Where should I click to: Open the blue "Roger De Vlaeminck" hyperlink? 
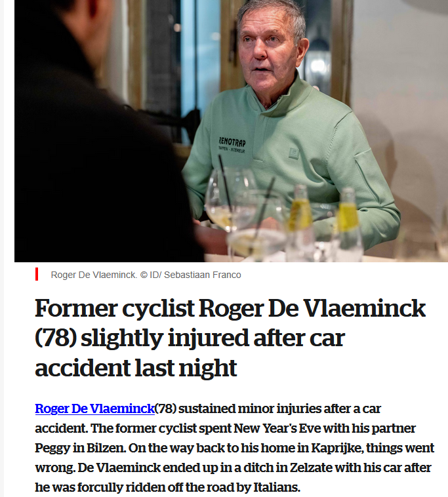click(x=94, y=408)
